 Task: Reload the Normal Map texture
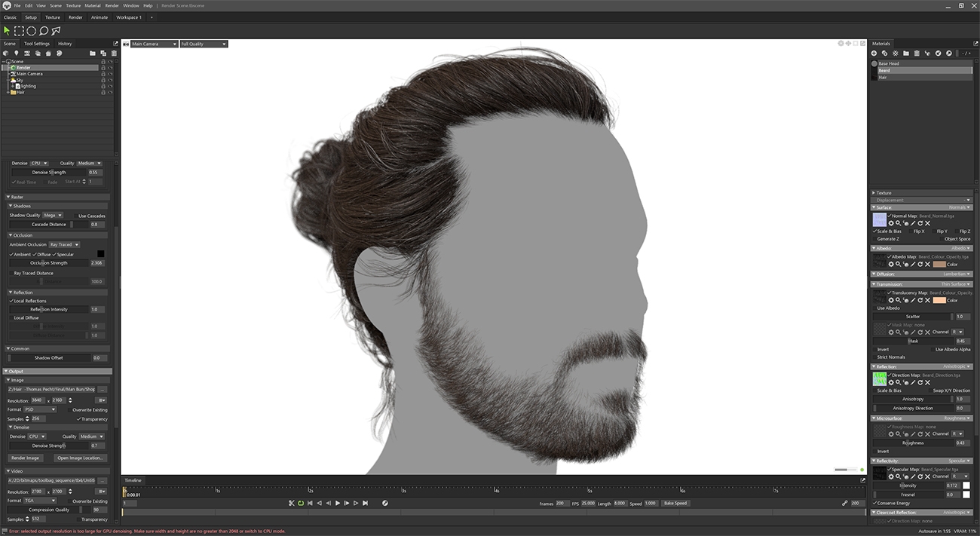click(920, 223)
